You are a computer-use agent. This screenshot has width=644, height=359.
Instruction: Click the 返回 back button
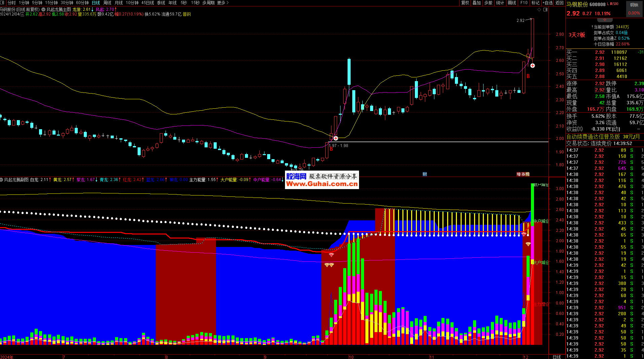click(x=559, y=3)
